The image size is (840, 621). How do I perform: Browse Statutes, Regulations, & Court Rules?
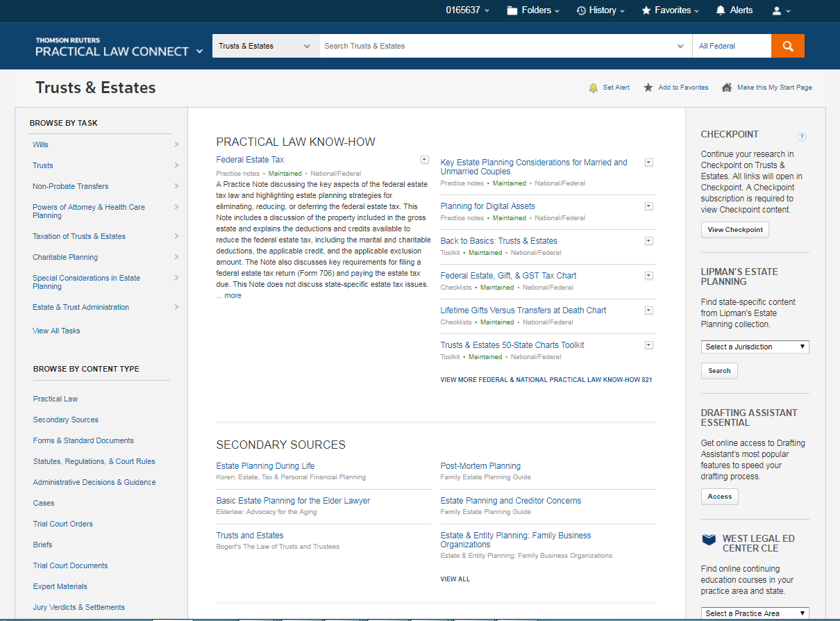94,461
